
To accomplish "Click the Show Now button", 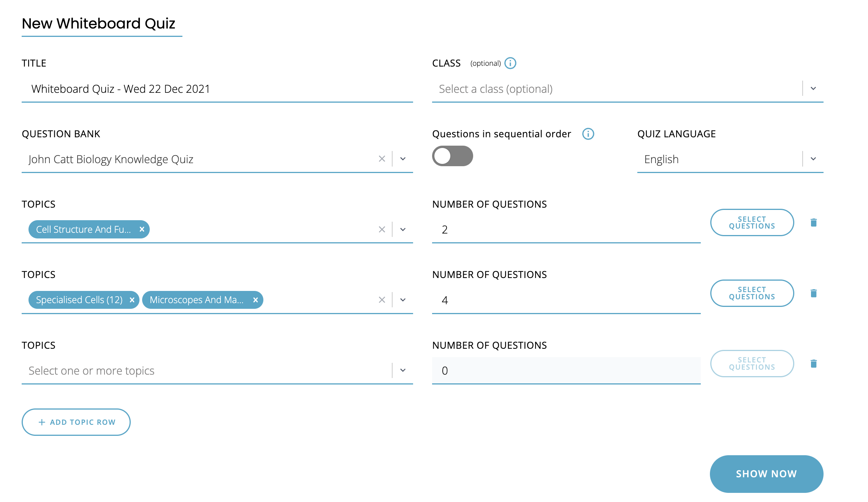I will [767, 474].
